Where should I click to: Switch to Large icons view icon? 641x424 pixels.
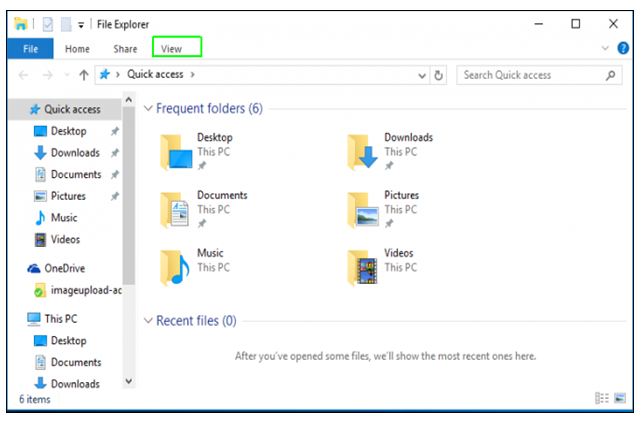tap(620, 398)
